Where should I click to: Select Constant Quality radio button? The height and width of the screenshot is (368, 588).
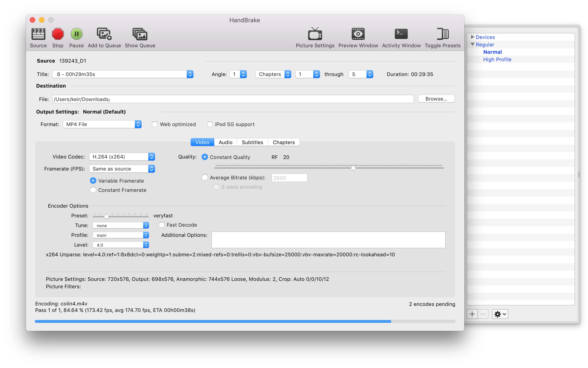point(205,157)
